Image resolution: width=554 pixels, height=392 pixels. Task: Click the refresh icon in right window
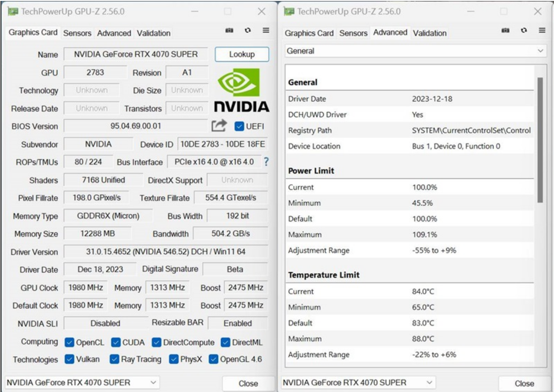click(524, 30)
